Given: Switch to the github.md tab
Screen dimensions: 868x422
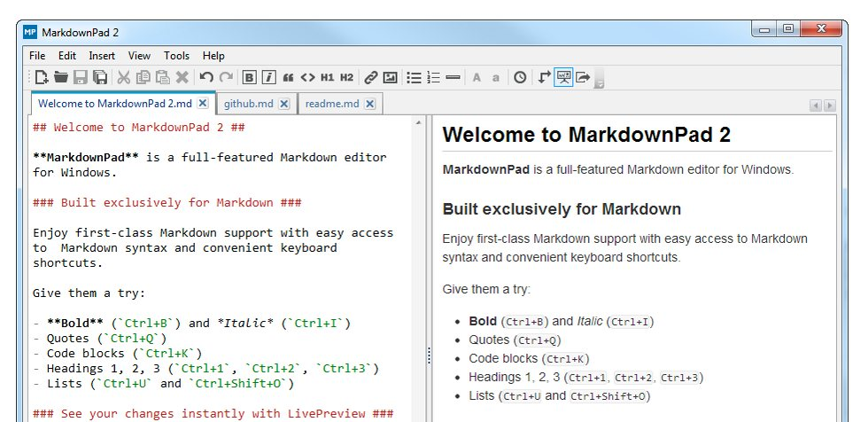Looking at the screenshot, I should [x=247, y=104].
